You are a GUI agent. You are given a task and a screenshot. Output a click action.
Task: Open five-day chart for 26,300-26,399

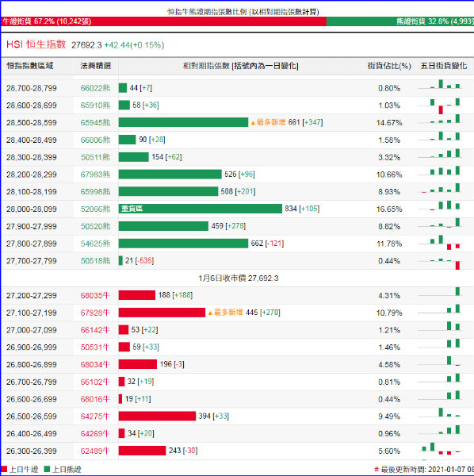(x=439, y=450)
